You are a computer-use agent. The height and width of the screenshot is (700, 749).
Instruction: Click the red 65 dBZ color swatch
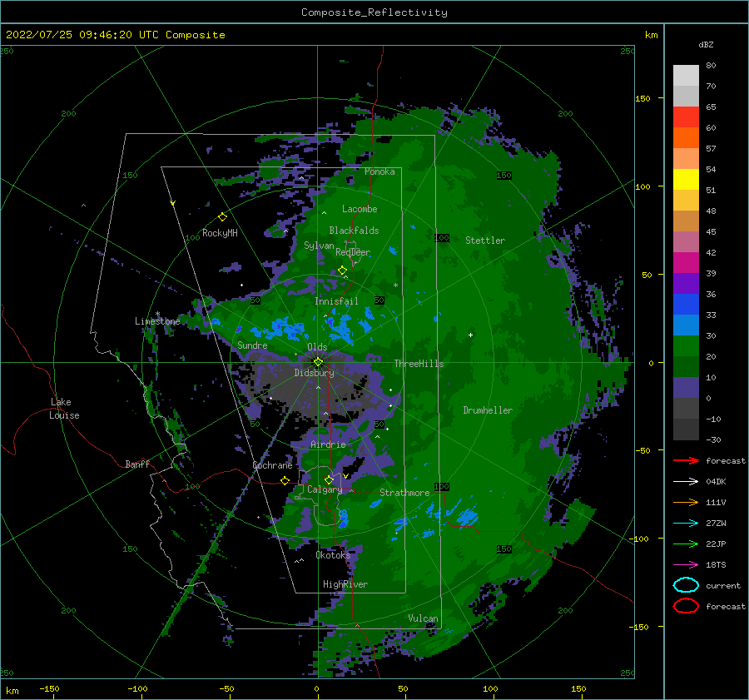coord(686,117)
